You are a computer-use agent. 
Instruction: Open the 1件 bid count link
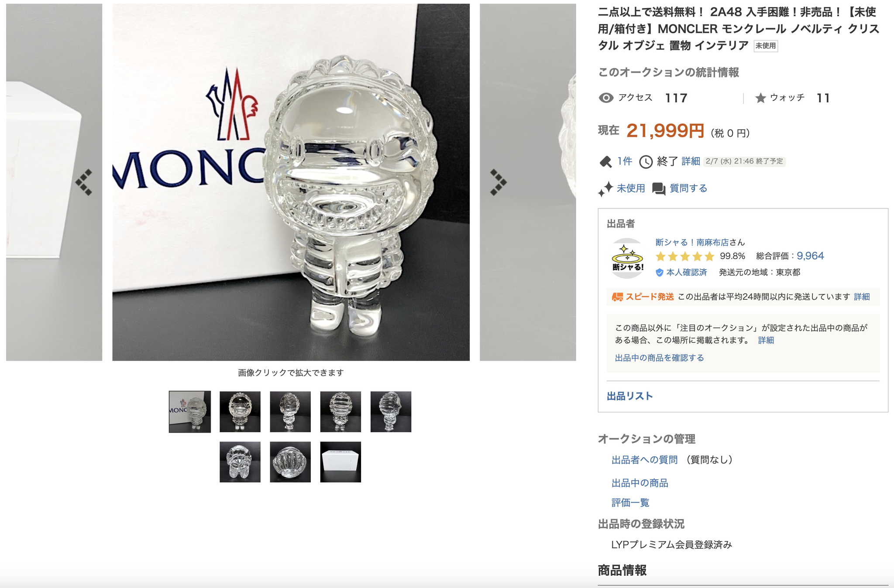[624, 161]
